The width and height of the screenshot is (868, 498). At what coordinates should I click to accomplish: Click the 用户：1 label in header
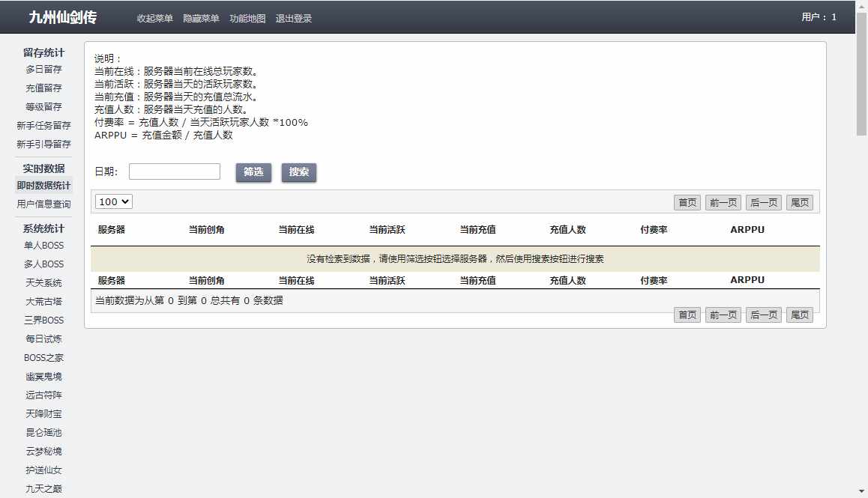pos(819,17)
